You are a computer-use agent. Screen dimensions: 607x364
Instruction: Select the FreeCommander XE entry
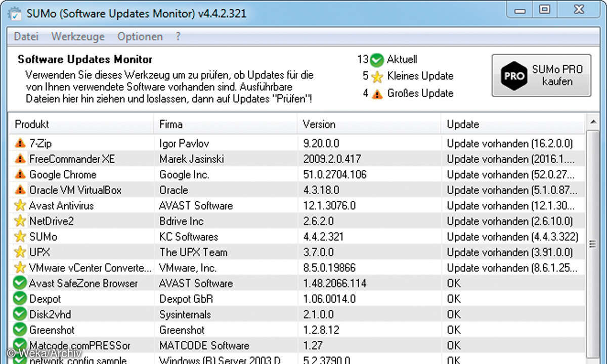coord(297,159)
